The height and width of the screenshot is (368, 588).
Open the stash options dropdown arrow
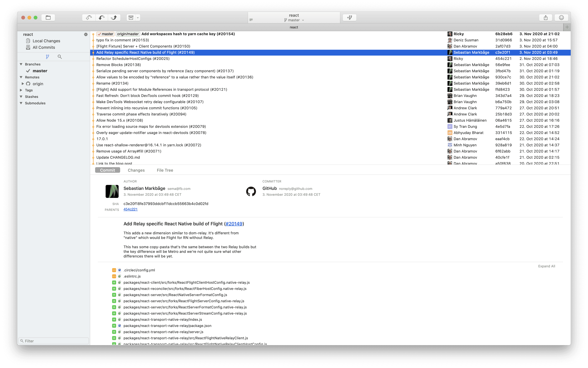pyautogui.click(x=138, y=18)
